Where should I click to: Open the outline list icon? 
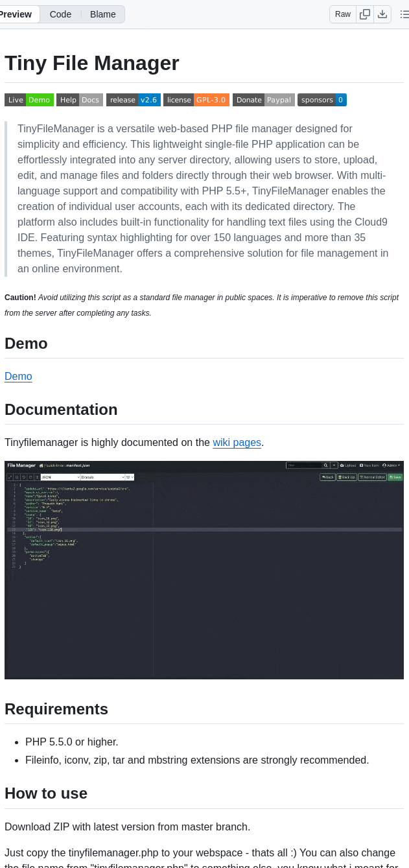404,14
